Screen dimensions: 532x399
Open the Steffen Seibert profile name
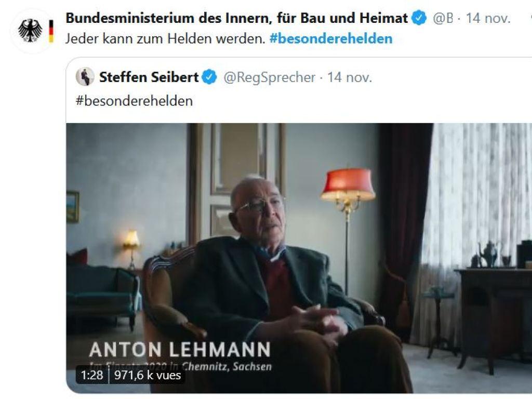(x=149, y=77)
